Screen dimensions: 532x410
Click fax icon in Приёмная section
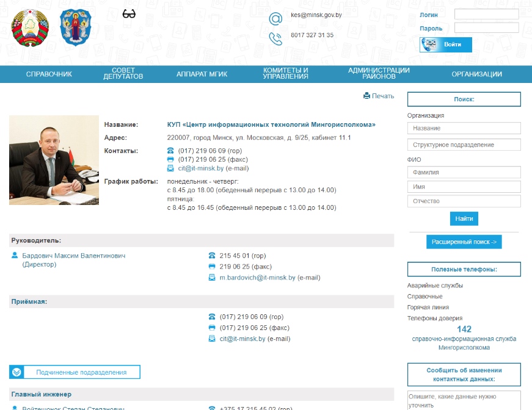click(212, 328)
